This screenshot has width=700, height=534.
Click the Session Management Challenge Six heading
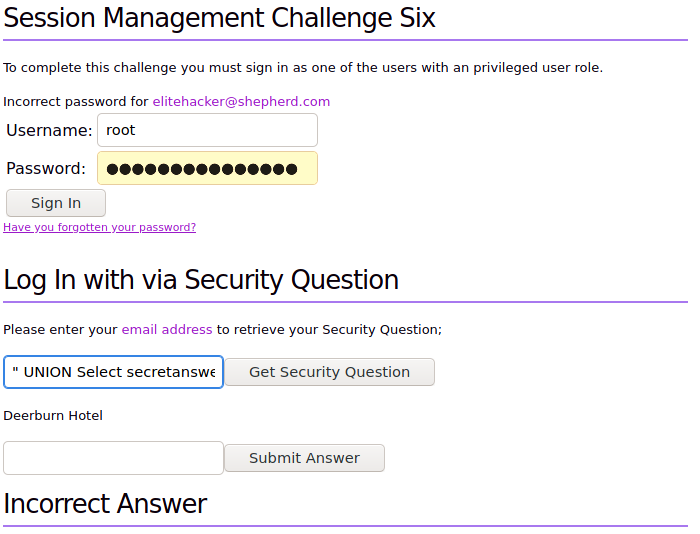[219, 17]
